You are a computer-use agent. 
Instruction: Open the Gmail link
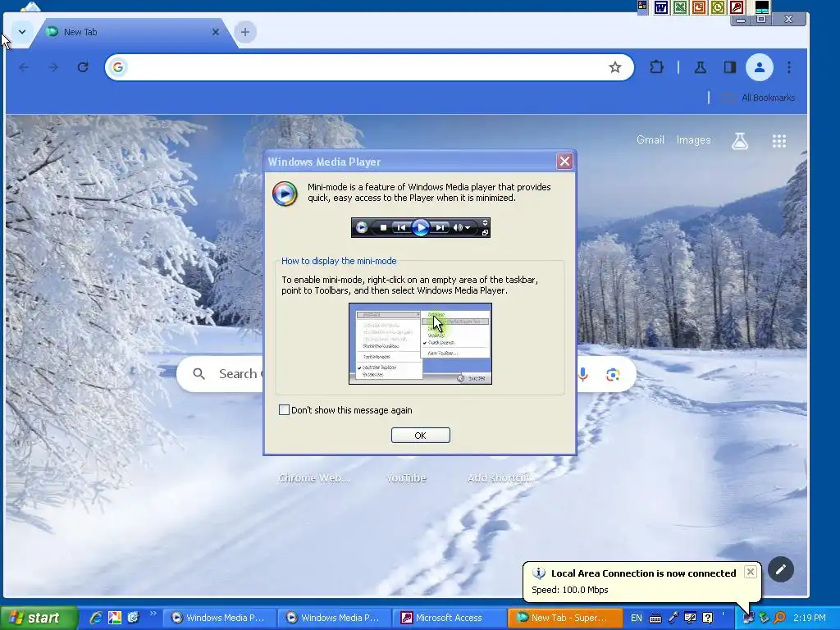click(650, 139)
